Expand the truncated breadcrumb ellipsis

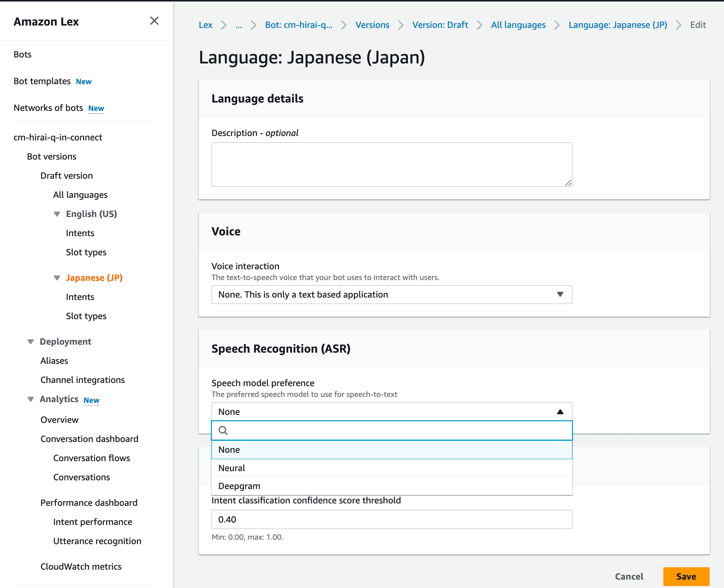coord(239,25)
